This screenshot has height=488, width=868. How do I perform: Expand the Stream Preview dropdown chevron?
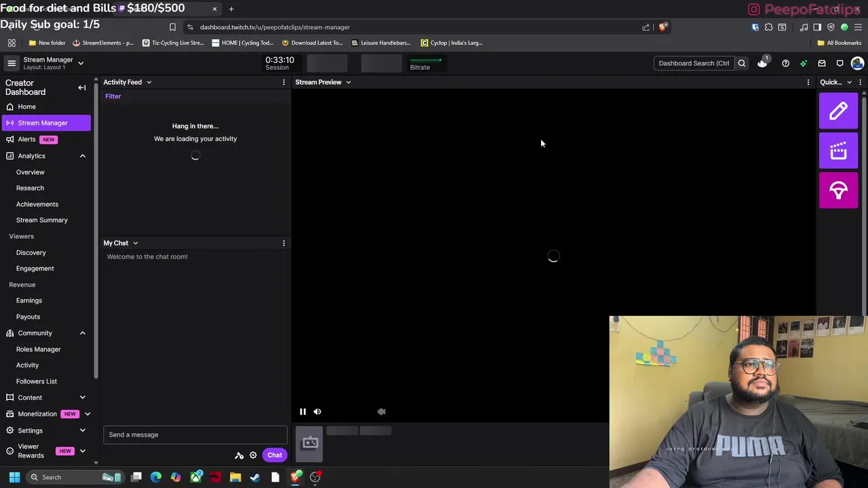point(349,82)
